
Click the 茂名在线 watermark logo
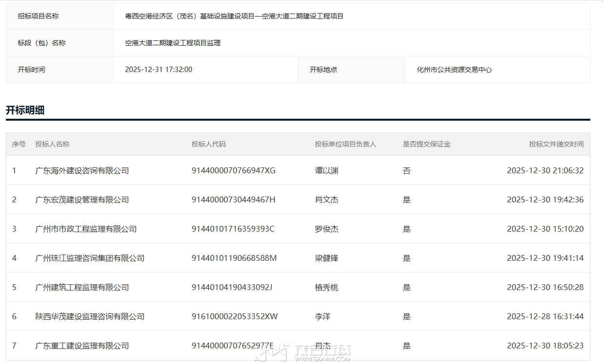303,352
